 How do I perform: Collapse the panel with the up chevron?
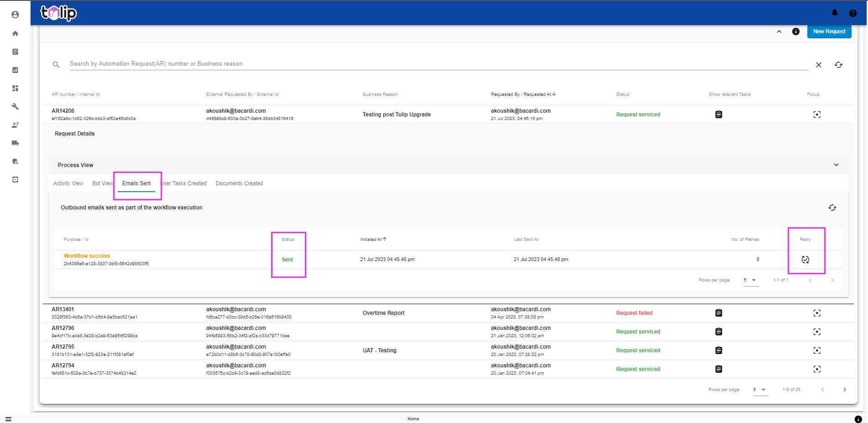click(x=779, y=31)
